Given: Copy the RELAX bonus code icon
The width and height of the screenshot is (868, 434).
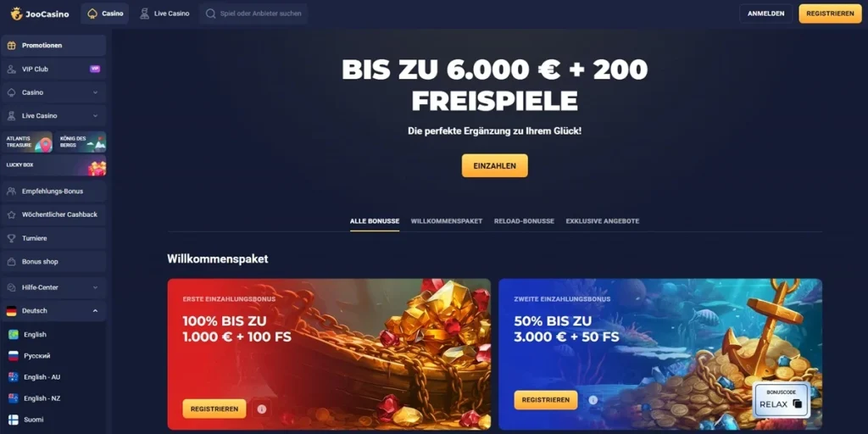Looking at the screenshot, I should coord(797,404).
